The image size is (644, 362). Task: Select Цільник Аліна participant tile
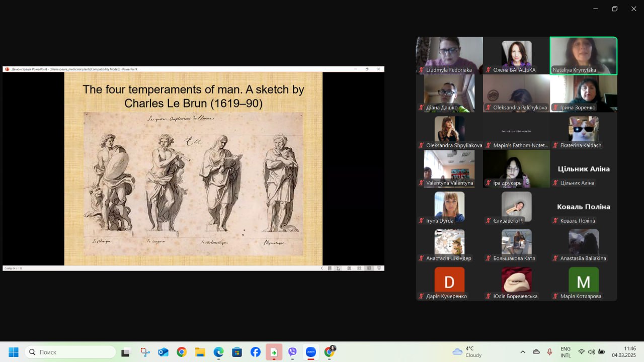[584, 168]
